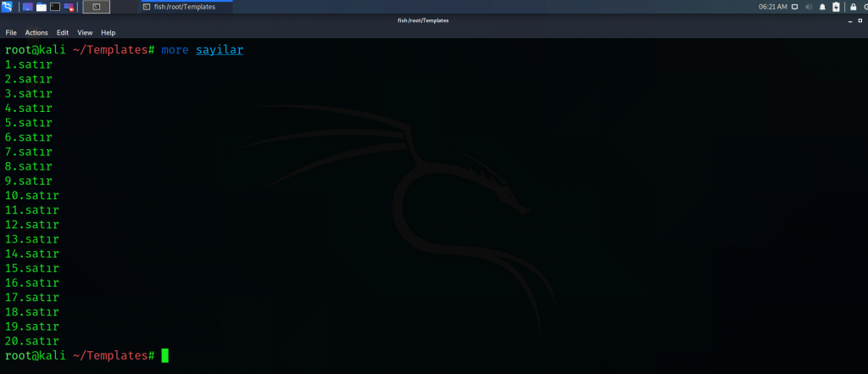Click the battery power manager icon
This screenshot has height=374, width=868.
click(836, 7)
